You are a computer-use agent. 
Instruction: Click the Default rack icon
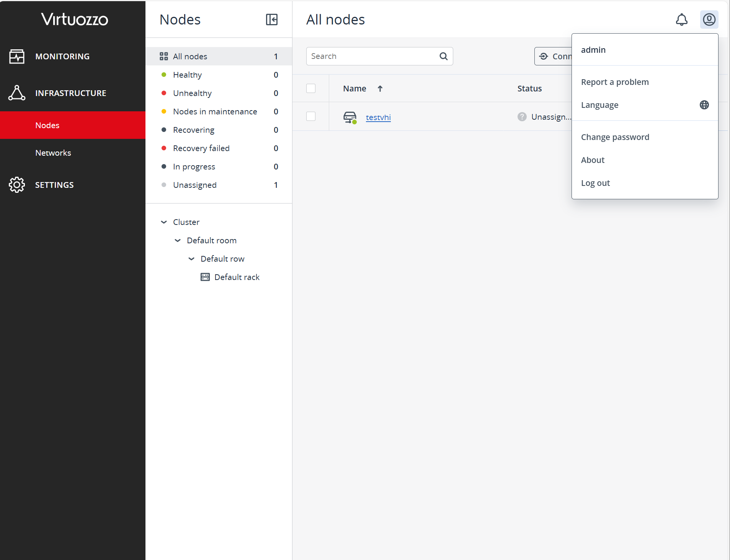point(205,277)
